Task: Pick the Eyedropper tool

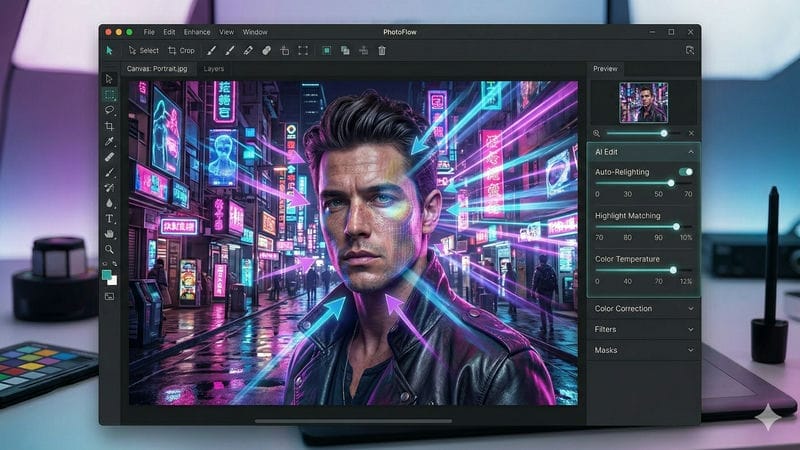Action: 110,142
